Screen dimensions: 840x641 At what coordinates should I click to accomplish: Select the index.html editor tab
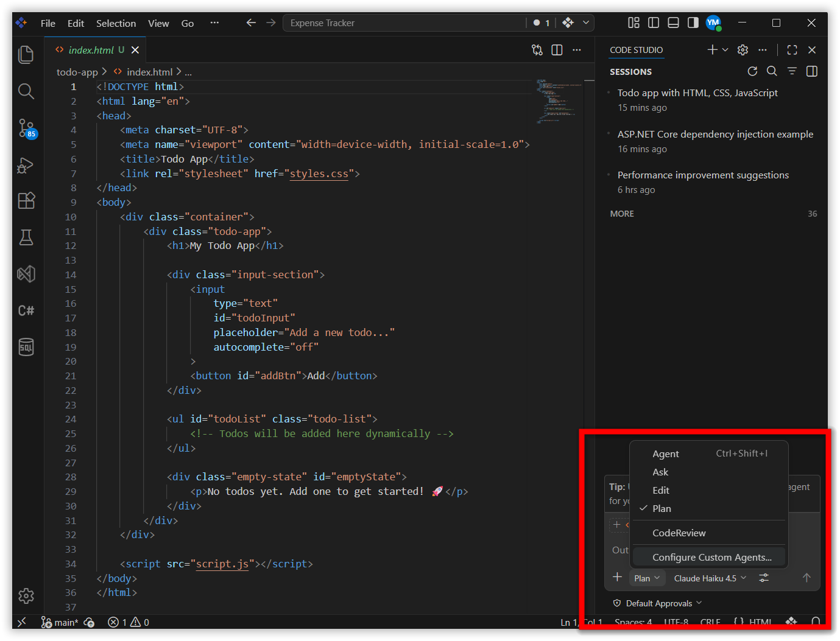96,50
